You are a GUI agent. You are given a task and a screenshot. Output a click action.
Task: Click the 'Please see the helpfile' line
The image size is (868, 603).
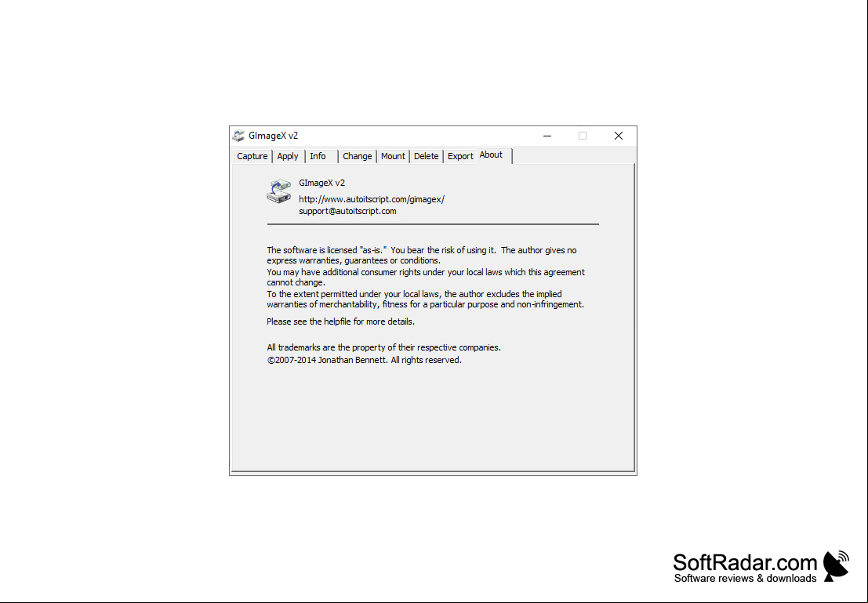340,321
